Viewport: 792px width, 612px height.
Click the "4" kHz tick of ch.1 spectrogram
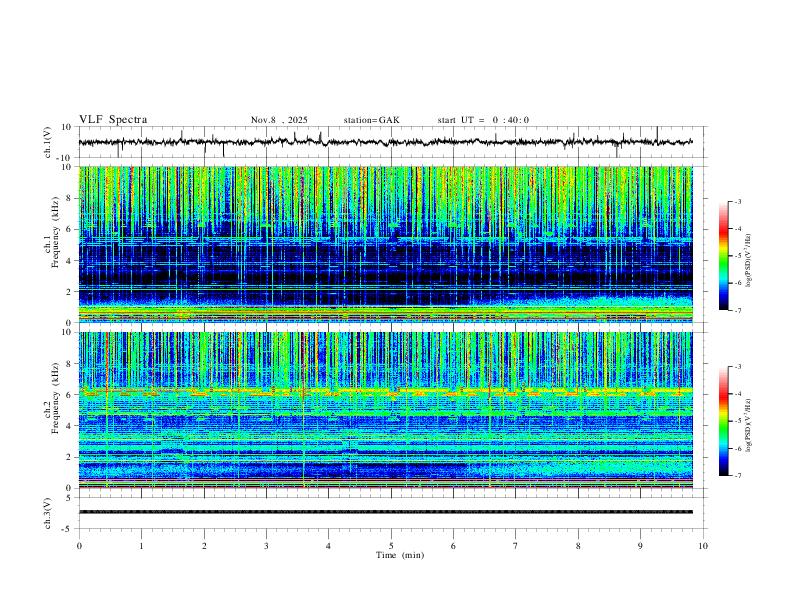(69, 261)
